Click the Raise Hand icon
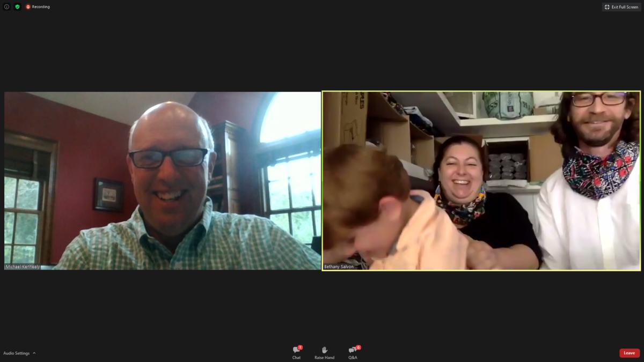 coord(324,350)
